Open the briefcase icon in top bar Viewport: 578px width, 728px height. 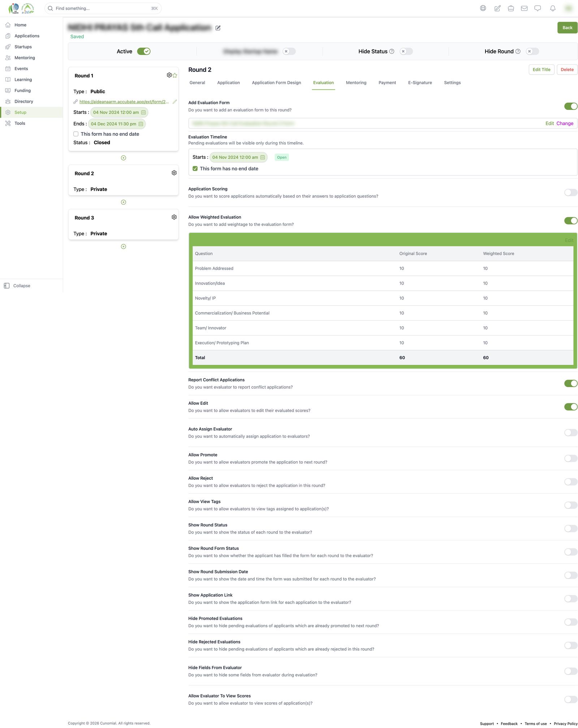pos(511,8)
